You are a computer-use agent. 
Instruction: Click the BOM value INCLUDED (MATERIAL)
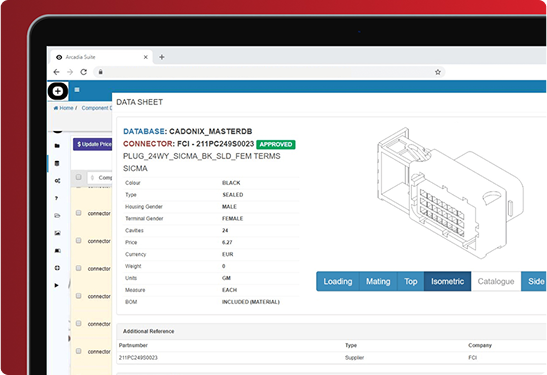(250, 302)
